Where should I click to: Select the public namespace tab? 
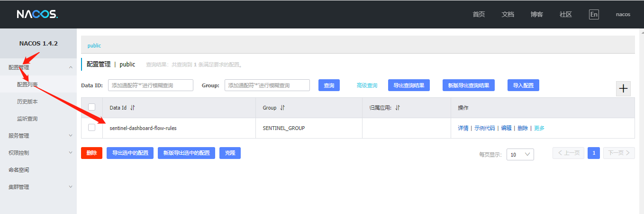[94, 46]
